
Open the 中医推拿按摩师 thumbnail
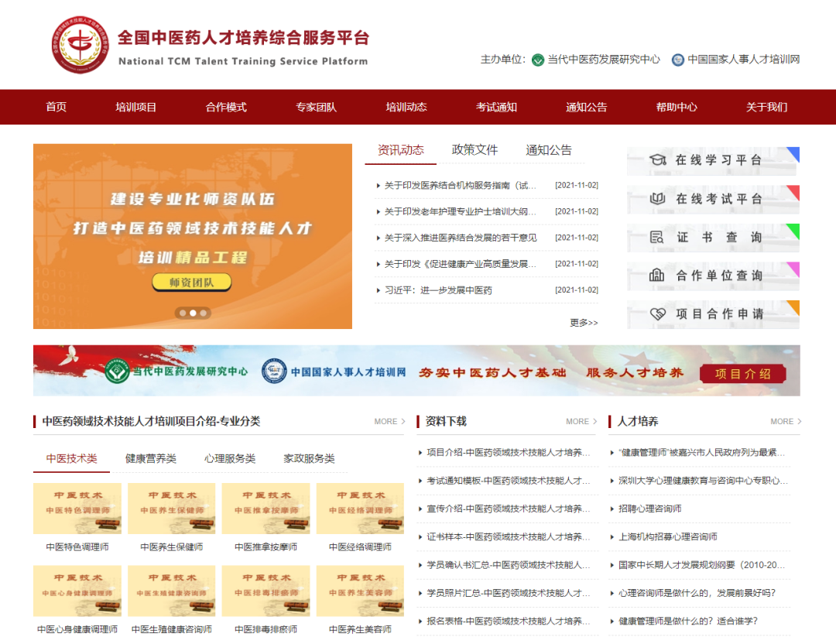click(x=266, y=509)
